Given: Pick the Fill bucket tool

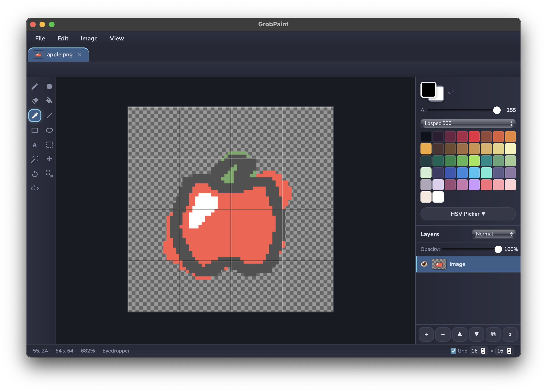Looking at the screenshot, I should pos(49,101).
